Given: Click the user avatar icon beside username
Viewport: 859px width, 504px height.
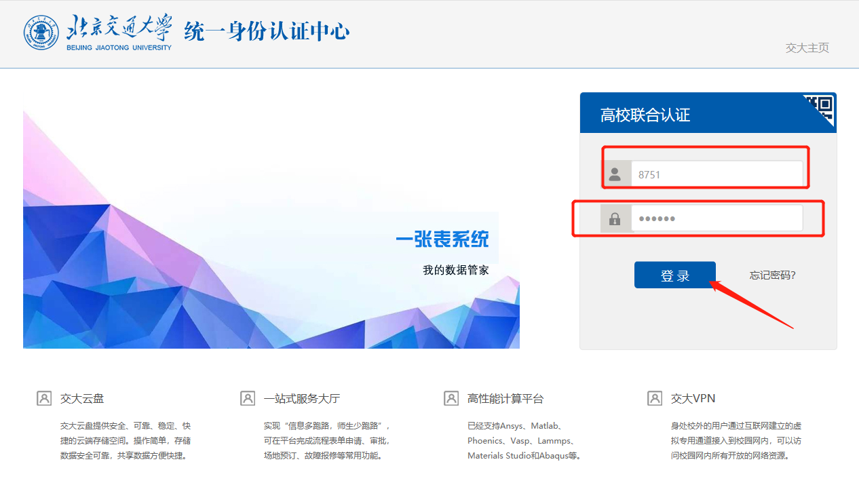Looking at the screenshot, I should (615, 174).
